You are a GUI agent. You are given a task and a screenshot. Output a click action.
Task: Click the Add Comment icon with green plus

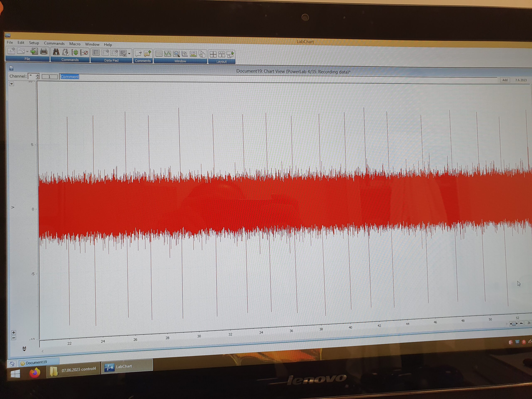[x=147, y=53]
